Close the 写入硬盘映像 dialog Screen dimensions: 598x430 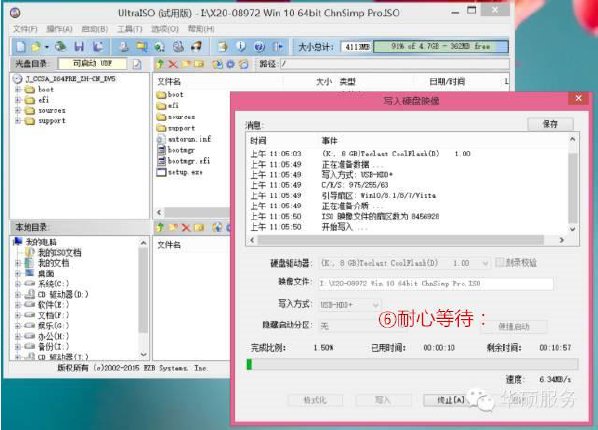[579, 98]
